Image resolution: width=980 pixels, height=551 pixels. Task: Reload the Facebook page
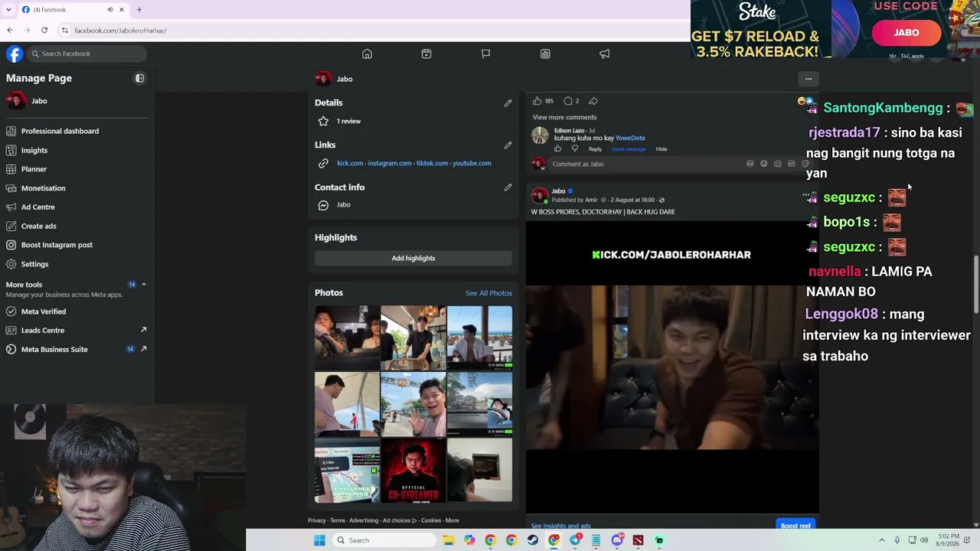click(x=44, y=31)
